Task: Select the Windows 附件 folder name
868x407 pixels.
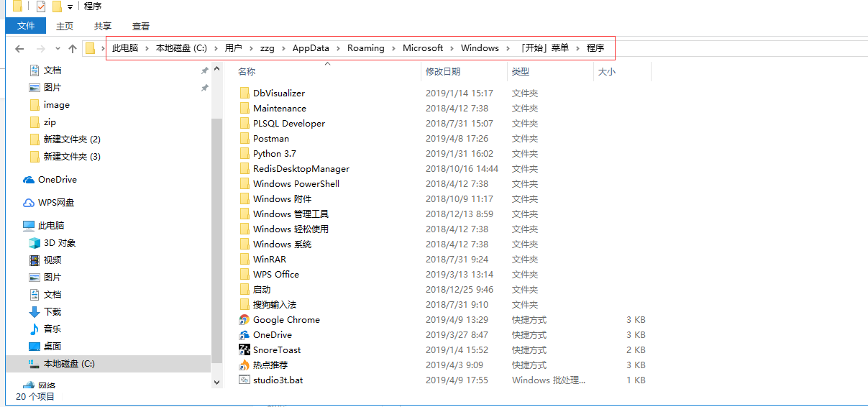Action: pyautogui.click(x=283, y=199)
